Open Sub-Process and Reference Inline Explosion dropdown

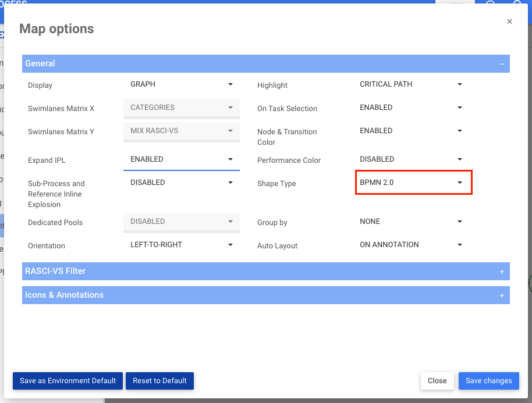[x=182, y=183]
